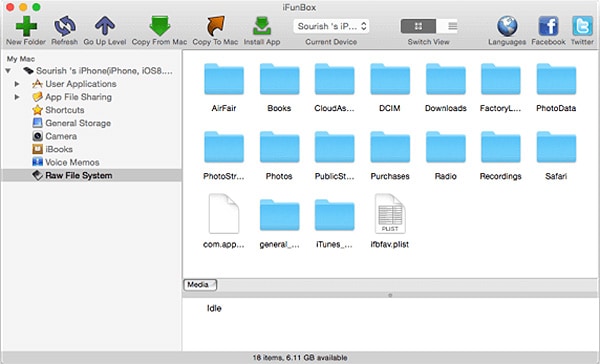The height and width of the screenshot is (364, 600).
Task: Refresh the file listing
Action: 65,26
